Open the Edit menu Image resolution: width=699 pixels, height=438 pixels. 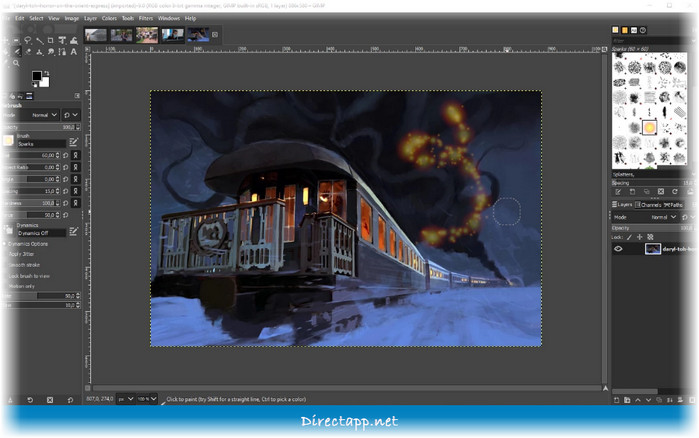coord(20,18)
